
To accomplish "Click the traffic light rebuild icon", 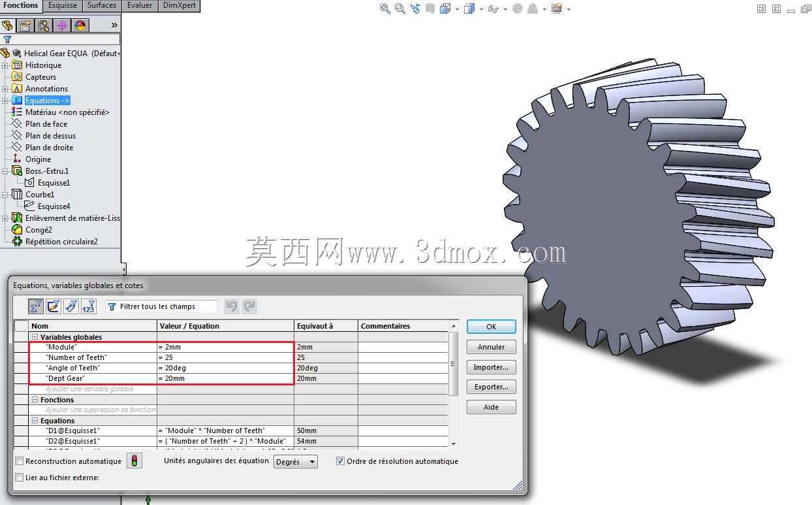I will [x=134, y=461].
